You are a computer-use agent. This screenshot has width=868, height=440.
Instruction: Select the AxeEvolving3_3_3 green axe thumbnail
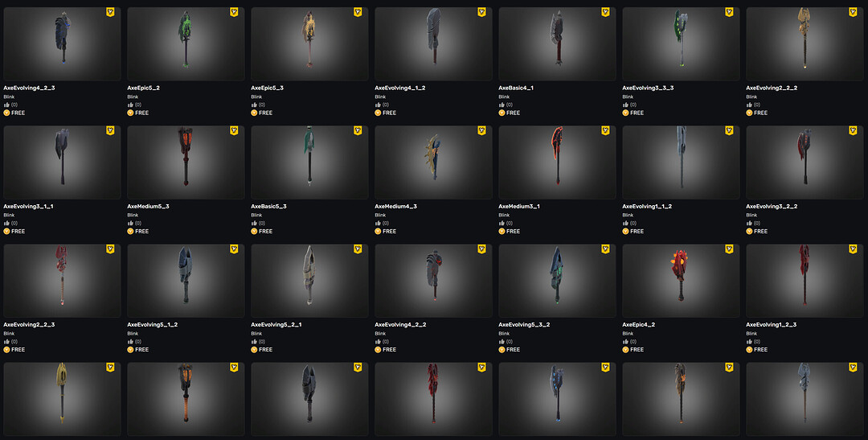(x=681, y=43)
